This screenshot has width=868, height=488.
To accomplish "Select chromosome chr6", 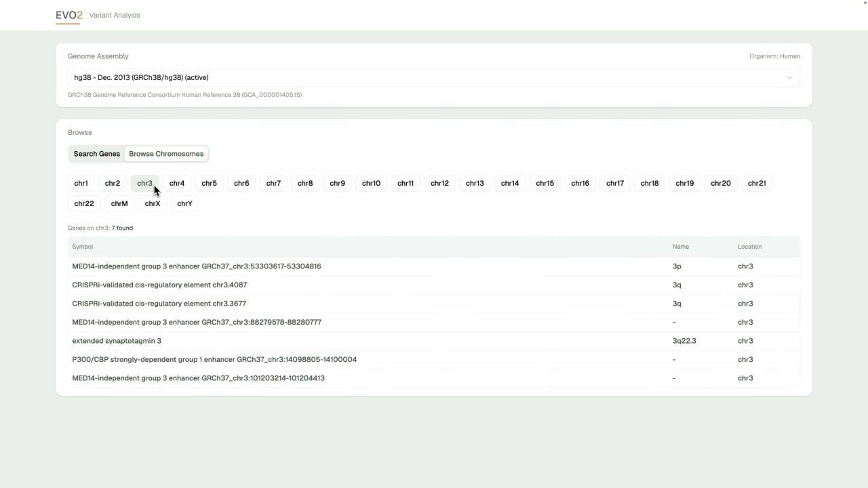I will pyautogui.click(x=241, y=184).
